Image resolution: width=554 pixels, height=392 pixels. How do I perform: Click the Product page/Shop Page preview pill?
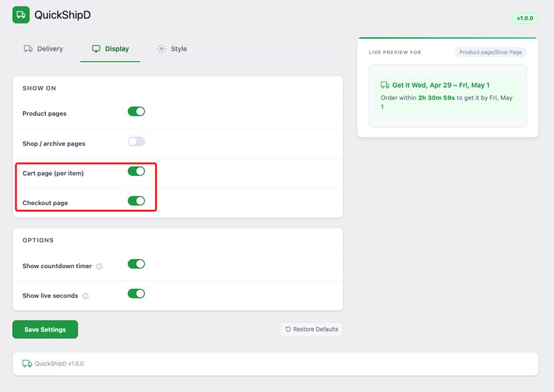tap(491, 52)
